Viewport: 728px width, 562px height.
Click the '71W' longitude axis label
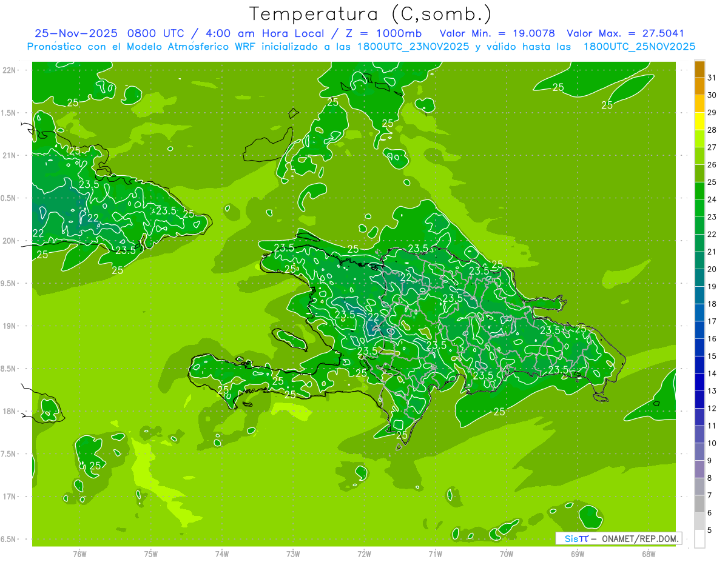(x=435, y=554)
